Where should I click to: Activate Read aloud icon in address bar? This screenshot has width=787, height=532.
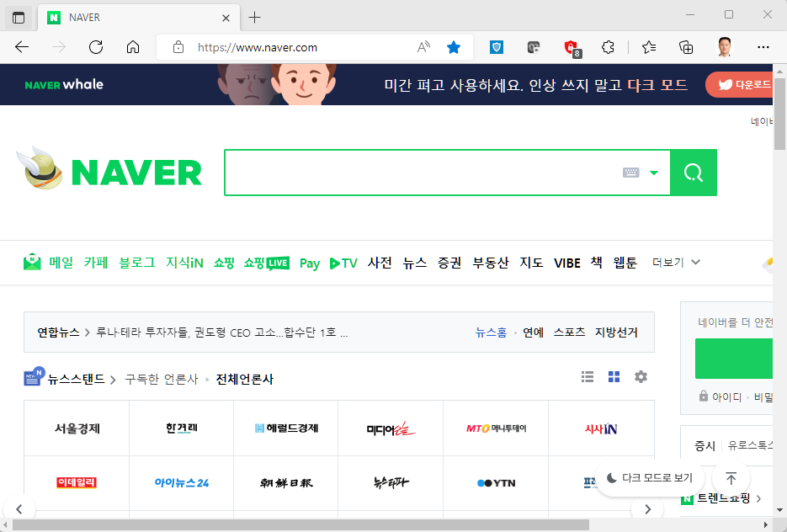[x=423, y=47]
